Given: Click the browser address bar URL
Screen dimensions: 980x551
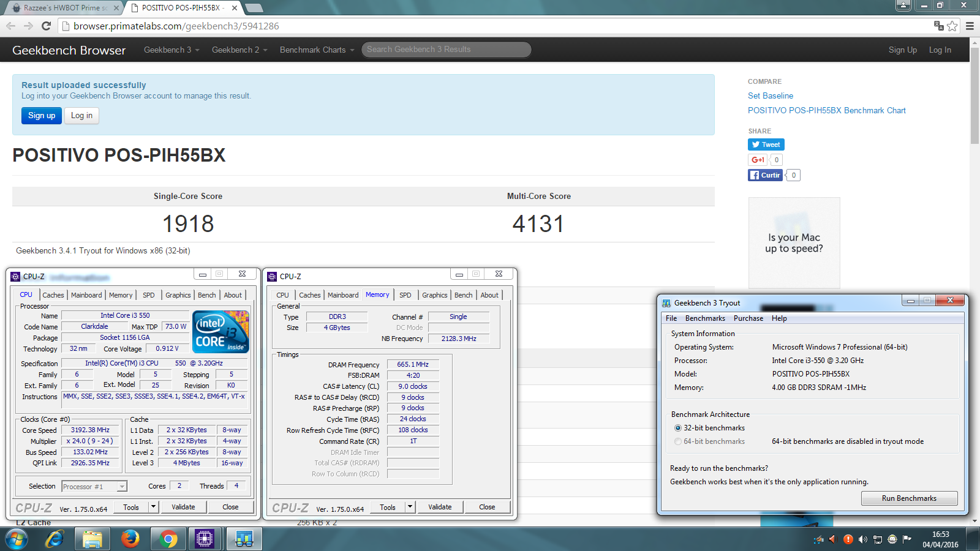Looking at the screenshot, I should [176, 26].
